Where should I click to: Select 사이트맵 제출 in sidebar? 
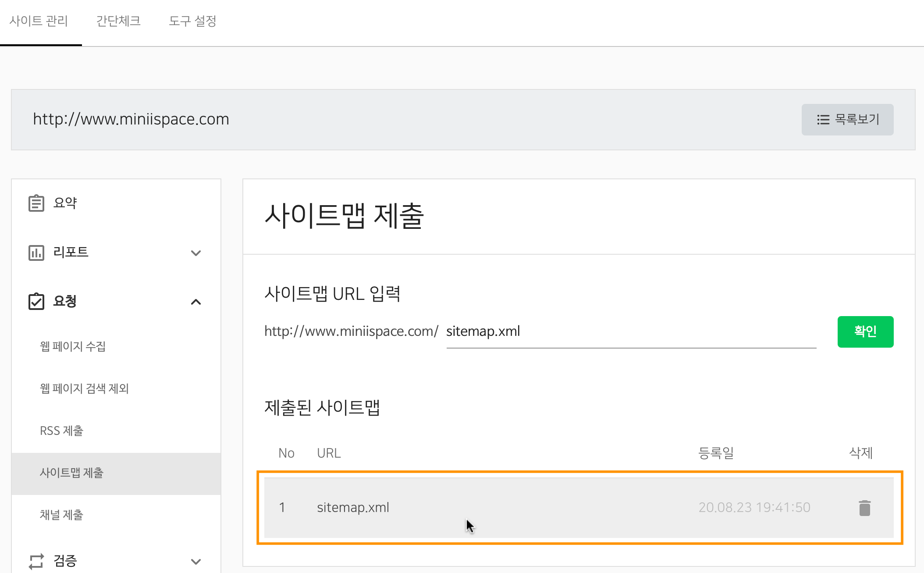[71, 473]
